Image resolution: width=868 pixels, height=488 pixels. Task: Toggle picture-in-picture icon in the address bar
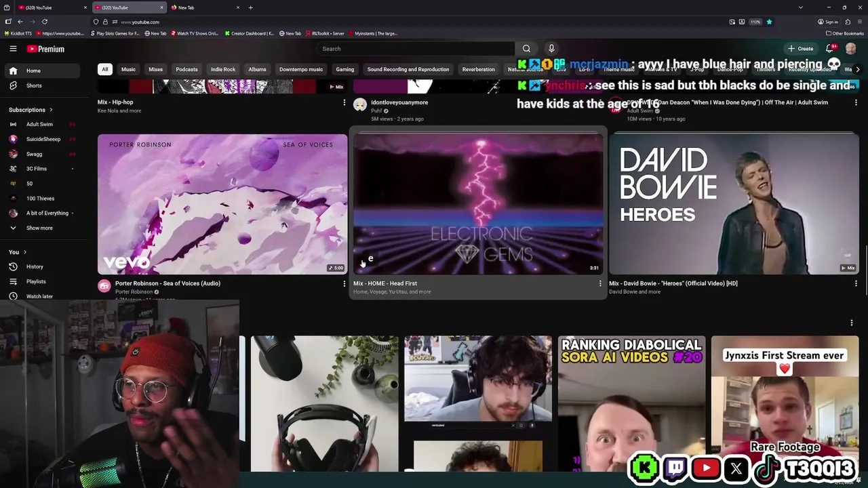tap(732, 22)
